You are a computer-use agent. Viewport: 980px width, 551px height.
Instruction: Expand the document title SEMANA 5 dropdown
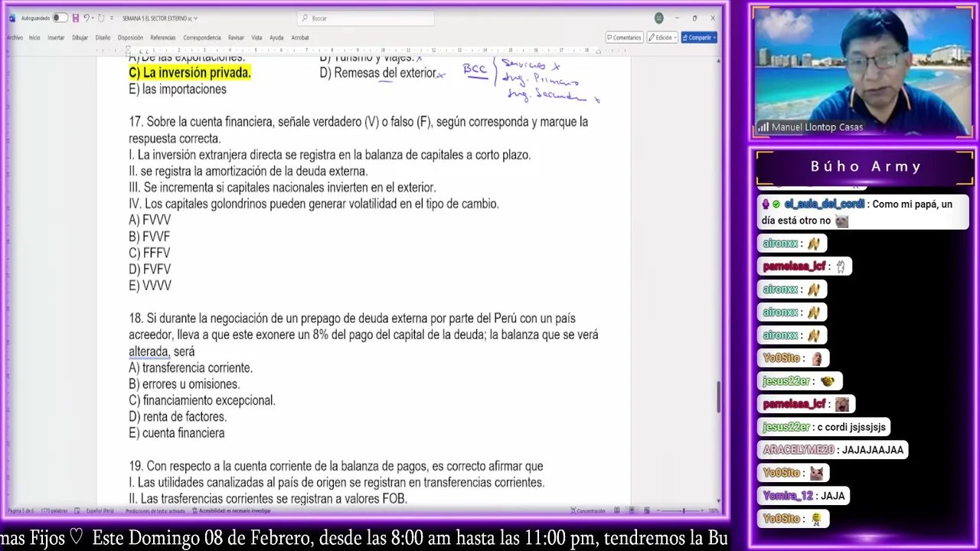(196, 18)
